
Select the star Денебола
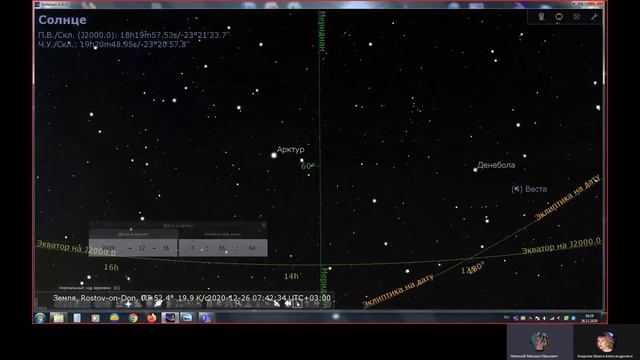click(475, 169)
